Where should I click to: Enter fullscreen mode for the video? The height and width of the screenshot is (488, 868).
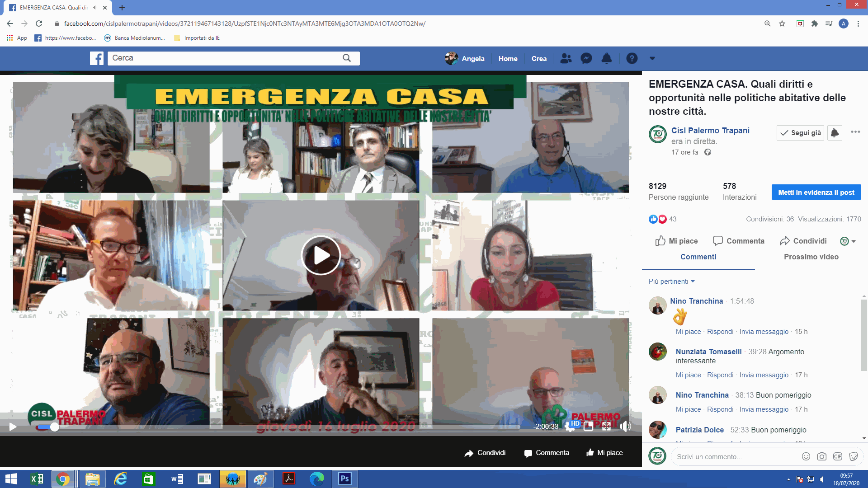(606, 426)
